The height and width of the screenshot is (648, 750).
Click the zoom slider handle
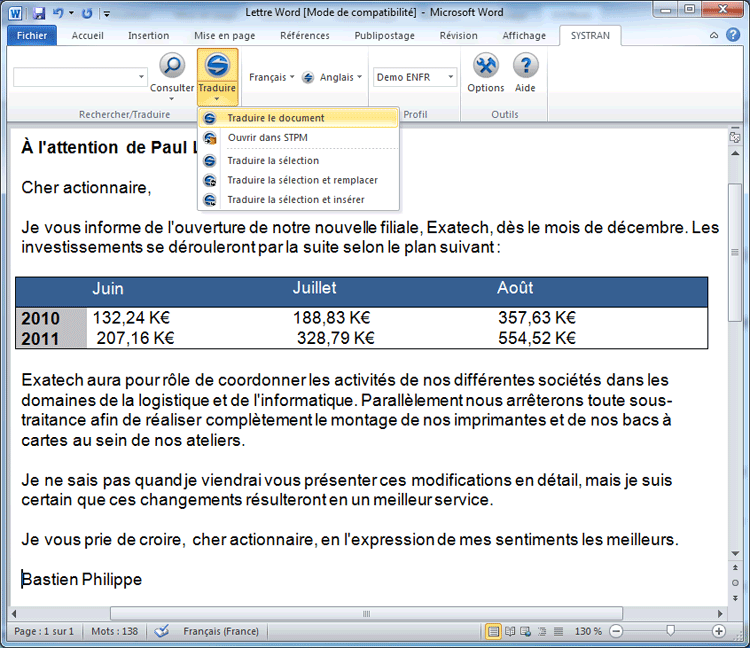point(670,631)
